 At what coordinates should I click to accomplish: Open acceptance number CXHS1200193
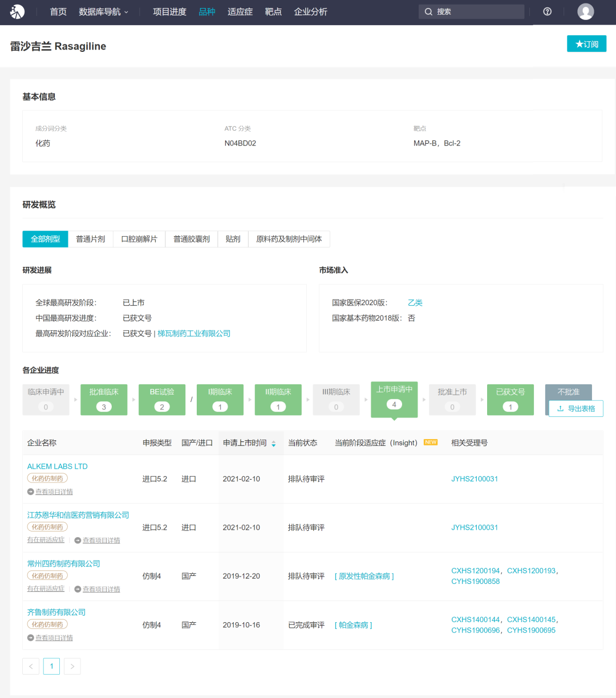pos(532,571)
